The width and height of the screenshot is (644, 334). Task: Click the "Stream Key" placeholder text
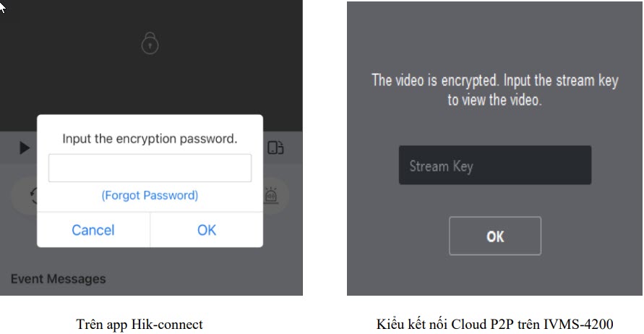tap(441, 166)
